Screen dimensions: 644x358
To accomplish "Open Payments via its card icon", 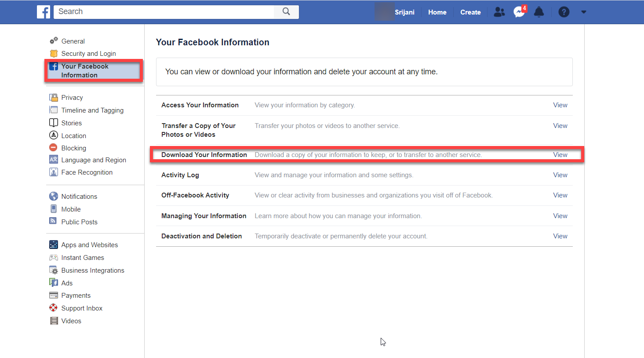I will tap(53, 295).
